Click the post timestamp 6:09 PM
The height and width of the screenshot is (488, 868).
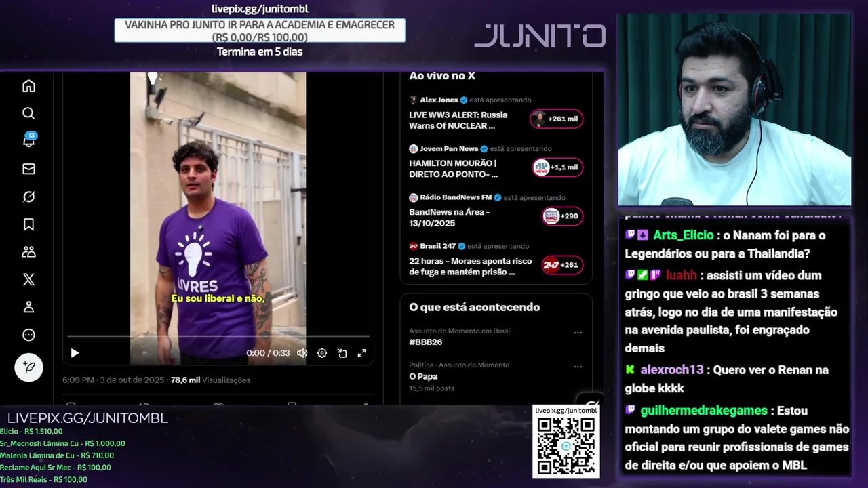pyautogui.click(x=113, y=380)
